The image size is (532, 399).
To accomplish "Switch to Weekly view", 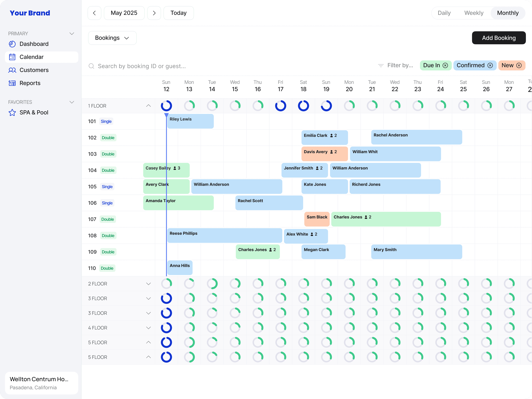I will click(x=474, y=13).
